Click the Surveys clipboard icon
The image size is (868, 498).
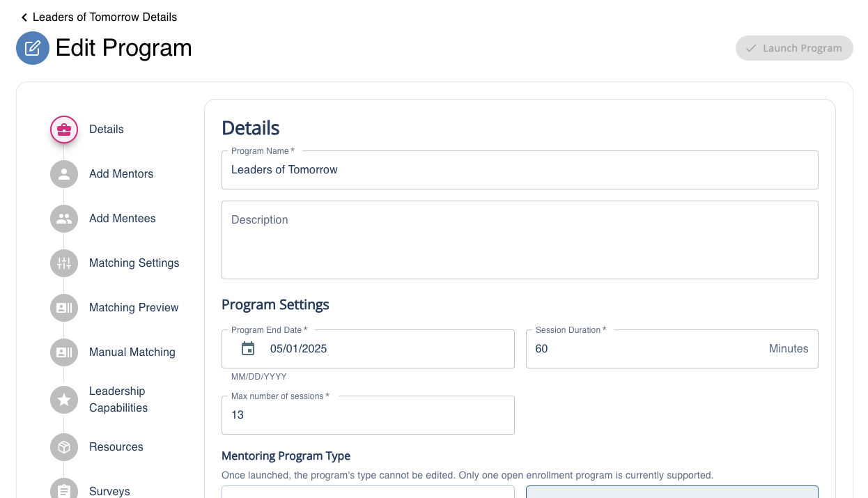pyautogui.click(x=64, y=490)
